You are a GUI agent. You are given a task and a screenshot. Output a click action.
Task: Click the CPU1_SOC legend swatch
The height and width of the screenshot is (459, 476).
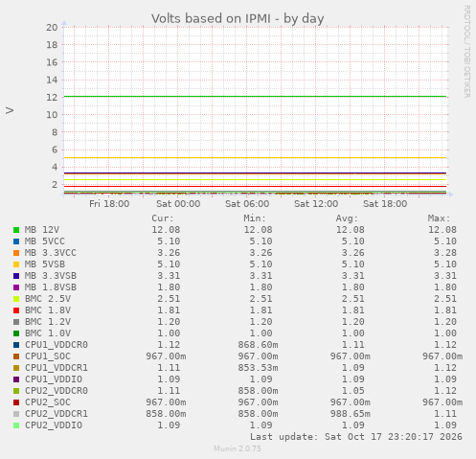click(16, 356)
